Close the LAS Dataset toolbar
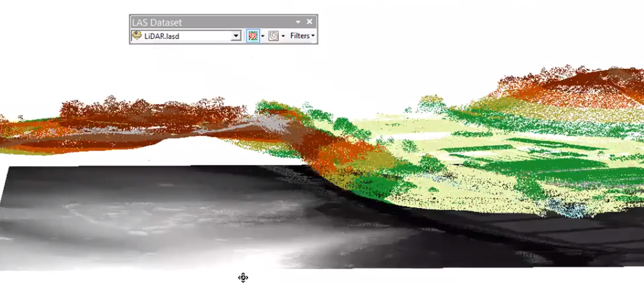The height and width of the screenshot is (294, 644). (x=310, y=22)
